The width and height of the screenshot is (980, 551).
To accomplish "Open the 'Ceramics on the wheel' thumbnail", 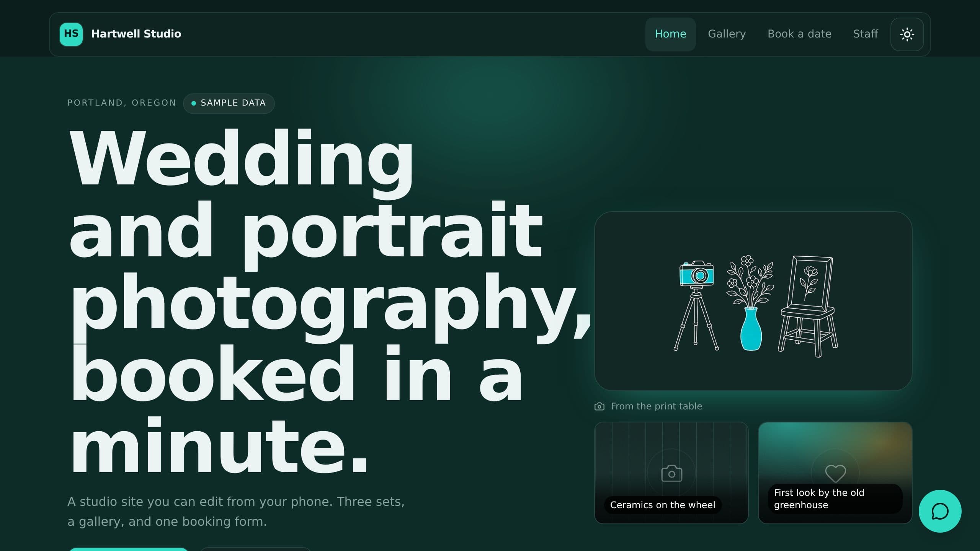I will coord(671,473).
